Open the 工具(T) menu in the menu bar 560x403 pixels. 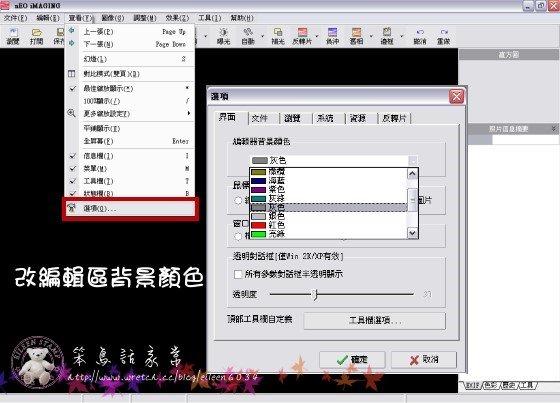click(x=209, y=18)
